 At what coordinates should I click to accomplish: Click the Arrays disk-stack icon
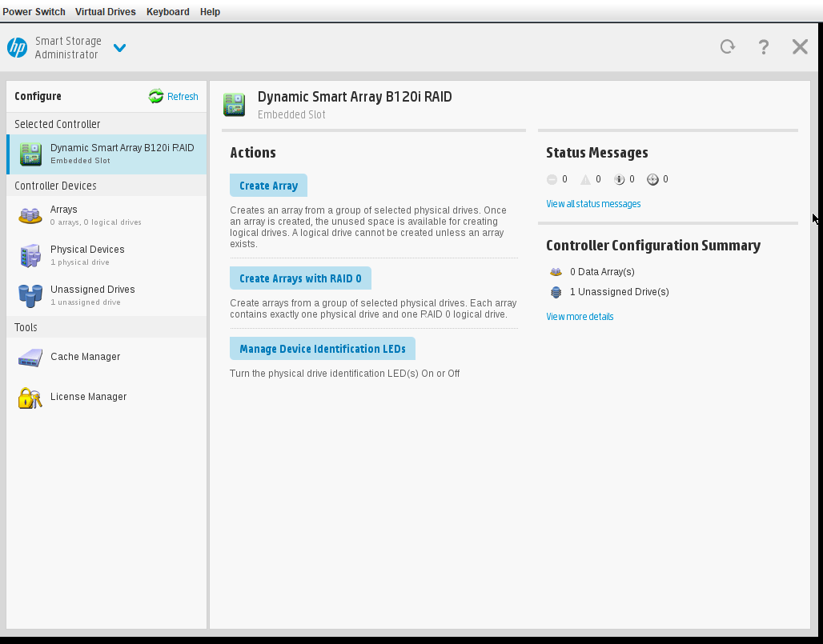coord(30,215)
